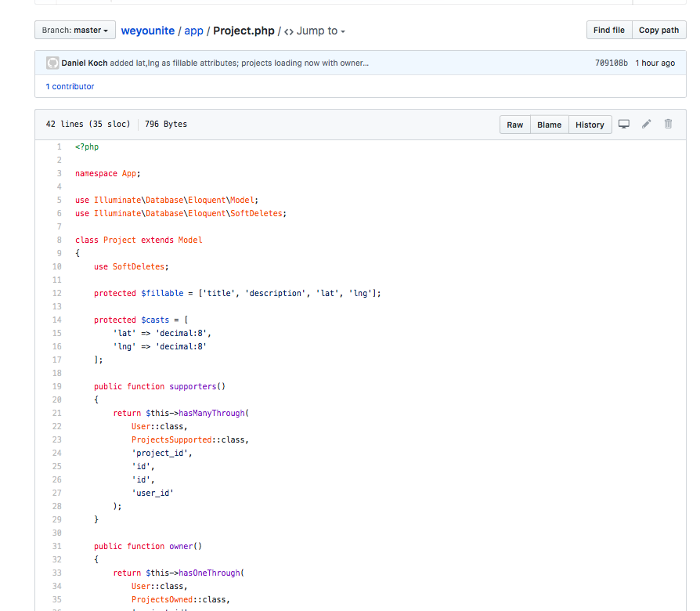The height and width of the screenshot is (611, 700).
Task: Click the 'supporters()' function name
Action: tap(197, 386)
